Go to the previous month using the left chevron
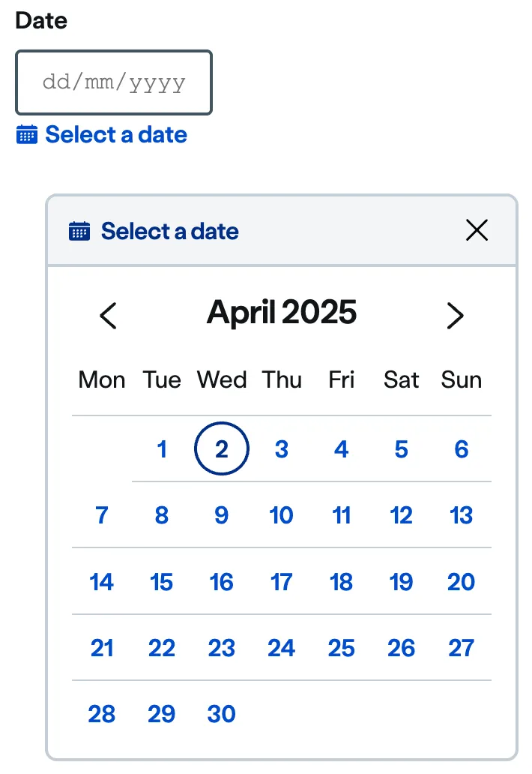This screenshot has width=532, height=774. coord(109,316)
